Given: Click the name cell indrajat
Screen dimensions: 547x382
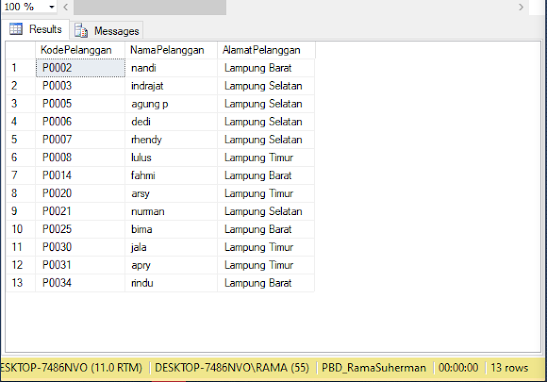Looking at the screenshot, I should point(171,86).
